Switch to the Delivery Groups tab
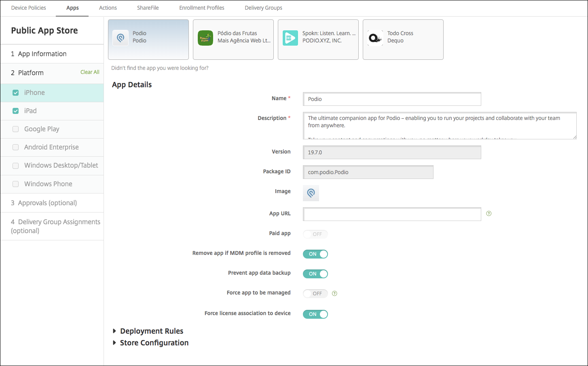The height and width of the screenshot is (366, 588). pos(264,8)
